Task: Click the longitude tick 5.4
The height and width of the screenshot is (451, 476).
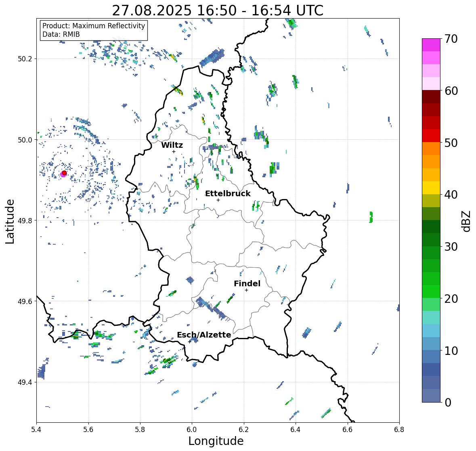Action: (36, 429)
